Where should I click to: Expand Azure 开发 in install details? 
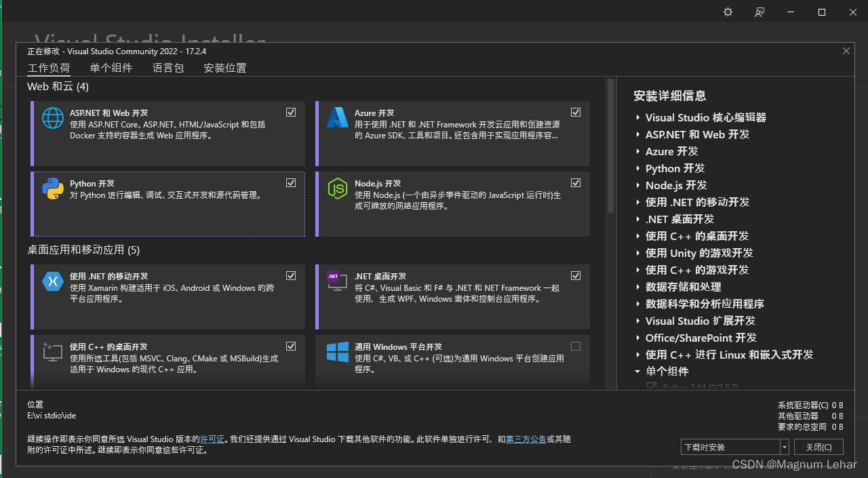[x=638, y=151]
